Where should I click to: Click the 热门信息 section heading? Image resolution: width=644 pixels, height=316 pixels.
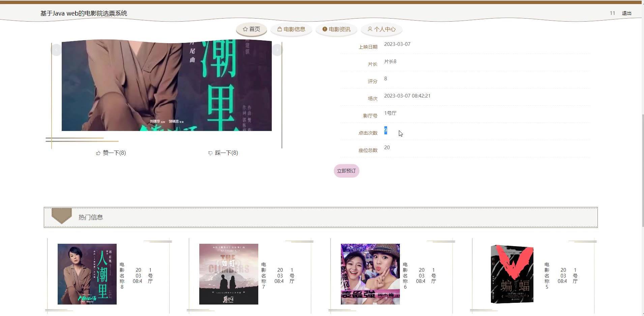point(91,217)
